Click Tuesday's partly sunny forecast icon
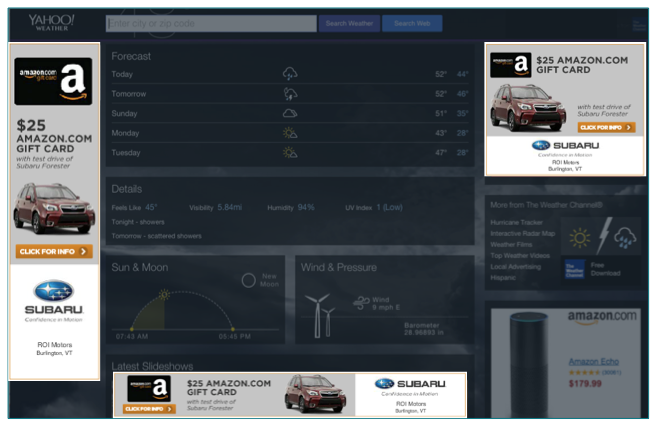The width and height of the screenshot is (658, 426). coord(290,152)
